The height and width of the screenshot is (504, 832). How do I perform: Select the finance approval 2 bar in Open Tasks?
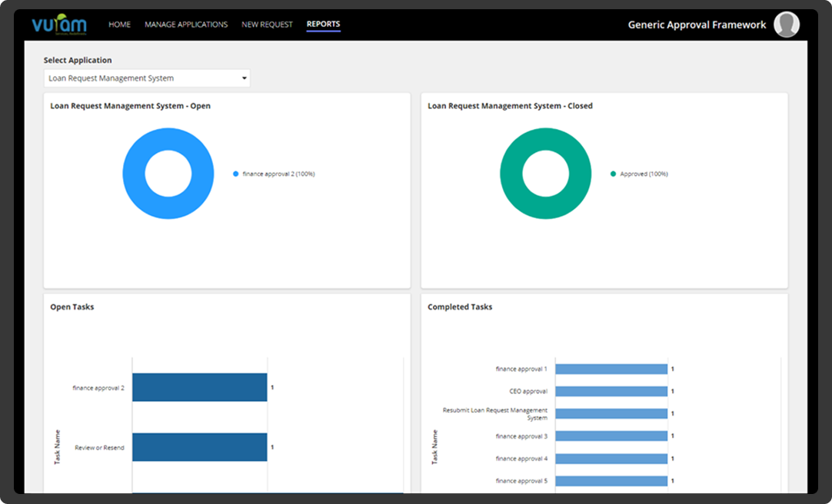click(199, 388)
